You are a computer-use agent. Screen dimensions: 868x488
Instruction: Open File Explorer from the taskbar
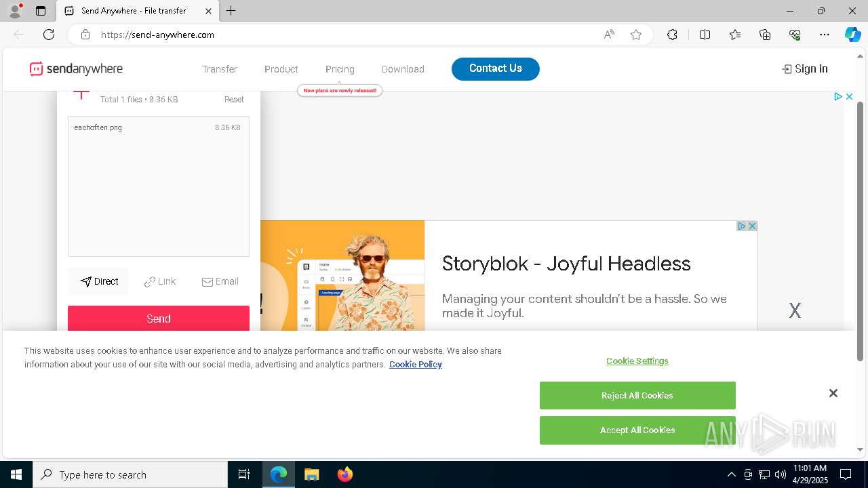311,474
